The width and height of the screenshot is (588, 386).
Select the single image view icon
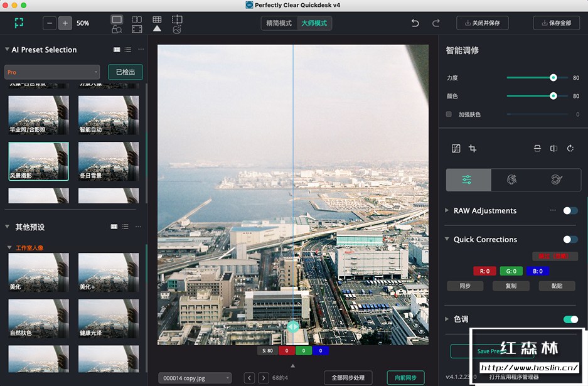coord(117,19)
